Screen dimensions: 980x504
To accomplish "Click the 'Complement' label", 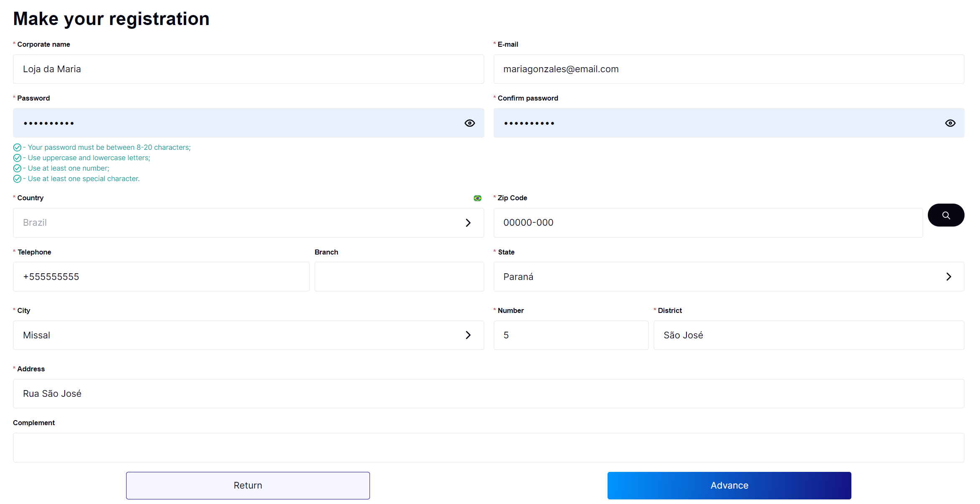I will pyautogui.click(x=34, y=423).
